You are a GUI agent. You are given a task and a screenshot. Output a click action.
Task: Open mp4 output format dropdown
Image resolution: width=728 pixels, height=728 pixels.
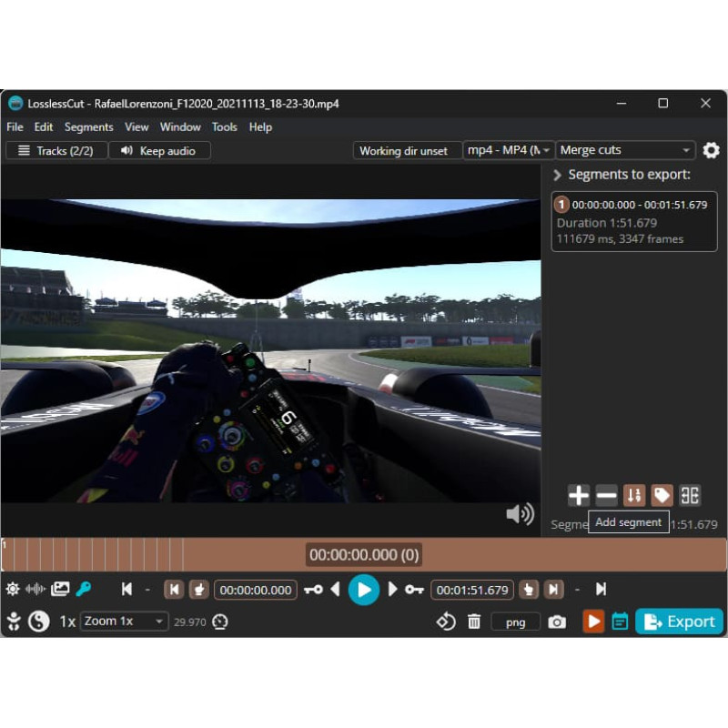coord(509,150)
